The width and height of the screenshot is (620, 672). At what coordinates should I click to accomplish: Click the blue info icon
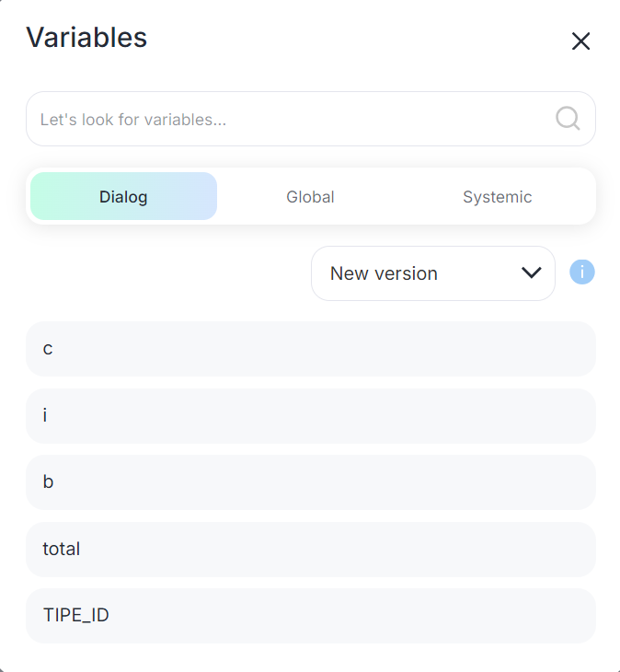582,272
